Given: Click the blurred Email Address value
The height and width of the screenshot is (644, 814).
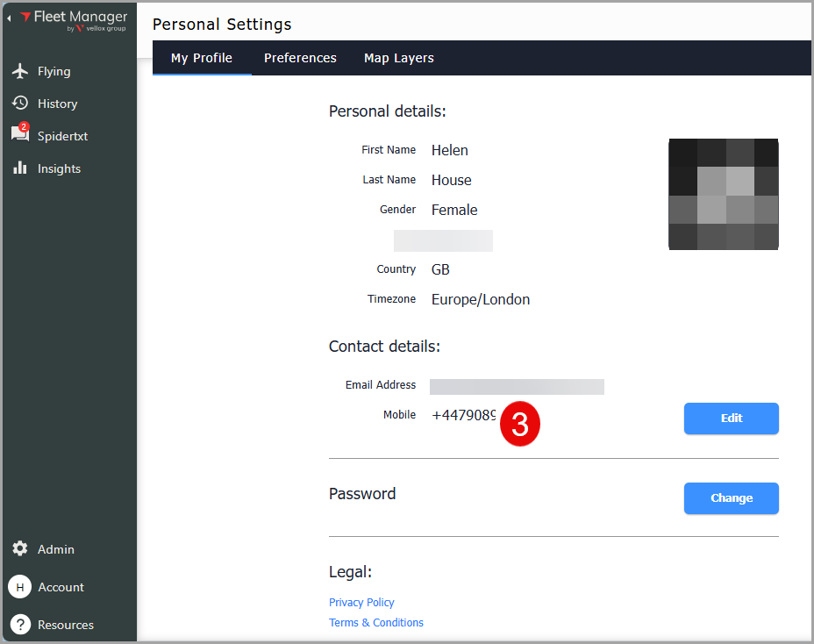Looking at the screenshot, I should 517,386.
